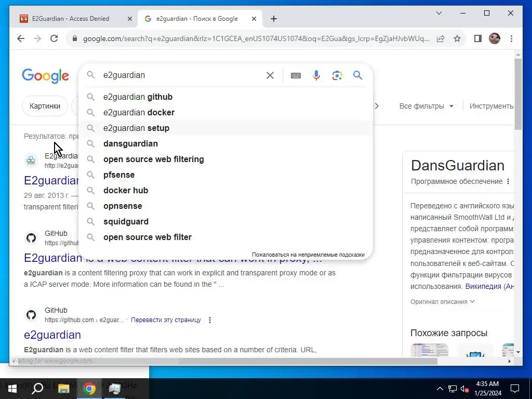Open the share this page icon
The width and height of the screenshot is (532, 399).
pyautogui.click(x=441, y=38)
